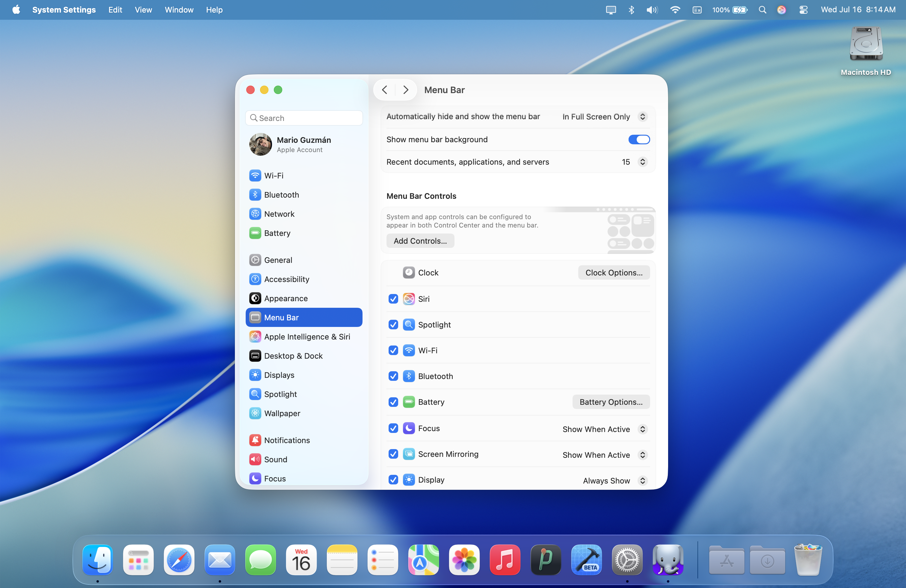Open the Downloads folder in the Dock

[x=767, y=560]
